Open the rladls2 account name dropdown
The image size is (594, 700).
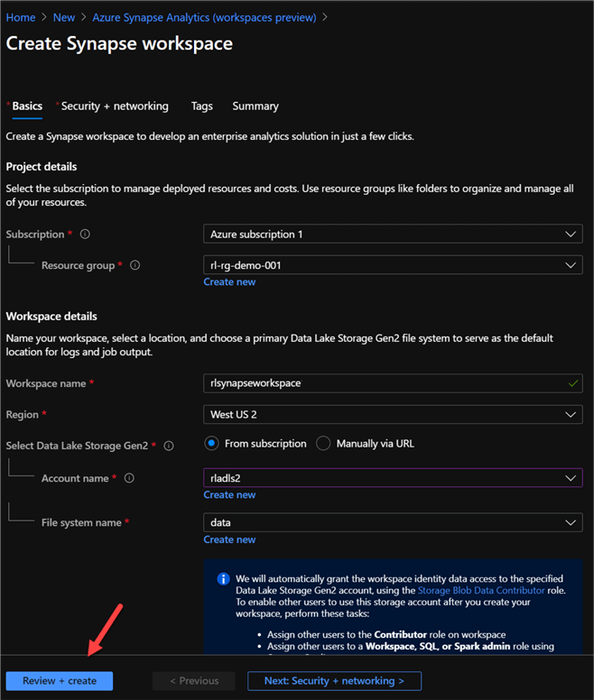[x=393, y=478]
